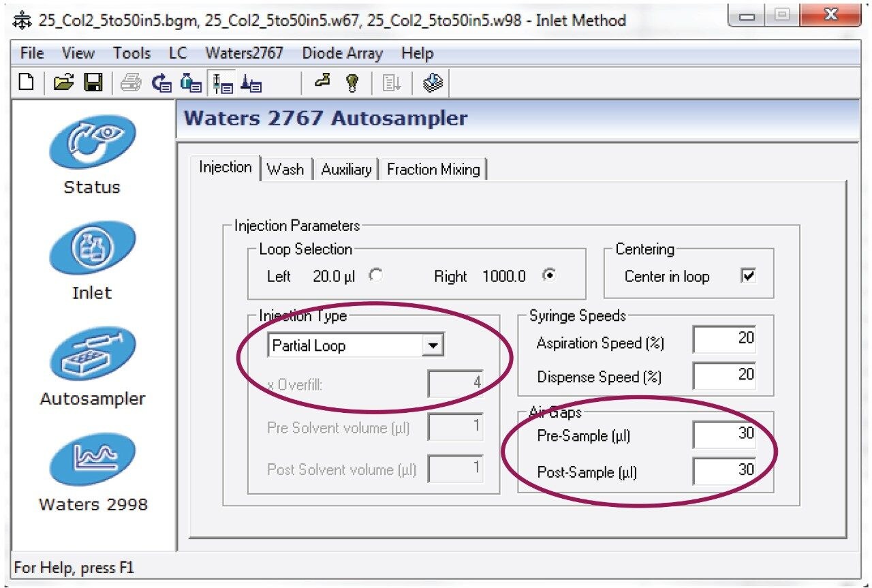Viewport: 872px width, 588px height.
Task: Select the Left 20.0 µl loop
Action: tap(375, 276)
